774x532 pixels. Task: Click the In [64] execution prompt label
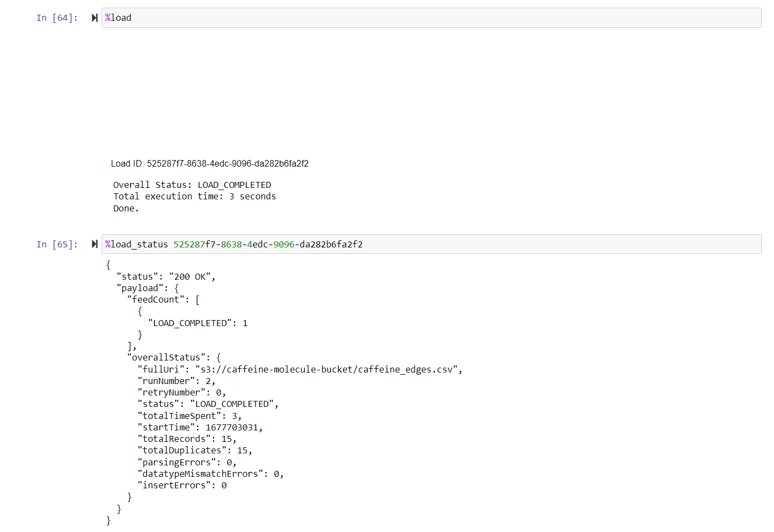click(x=56, y=17)
